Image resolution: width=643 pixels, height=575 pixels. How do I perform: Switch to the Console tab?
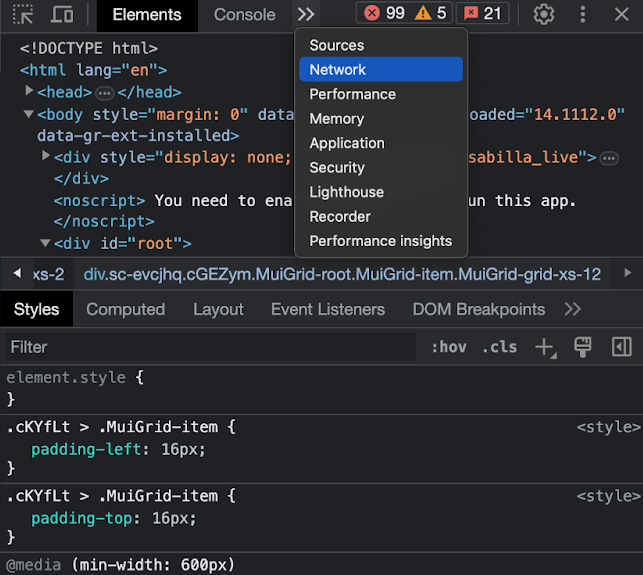click(x=244, y=15)
